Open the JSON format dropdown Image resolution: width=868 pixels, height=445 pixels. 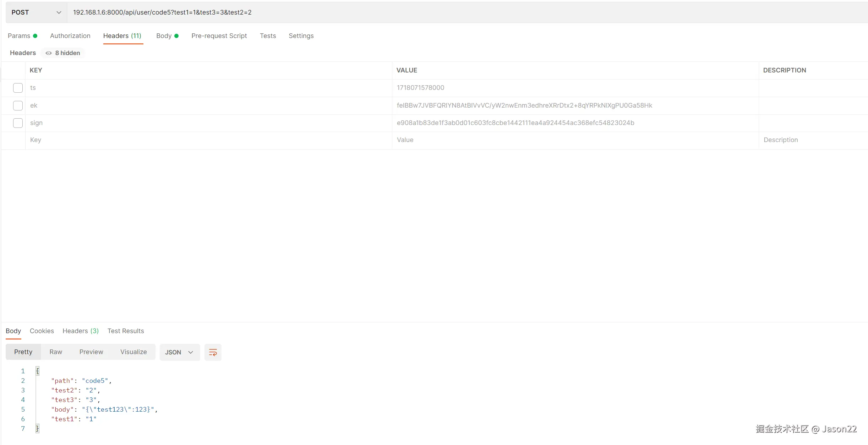179,352
